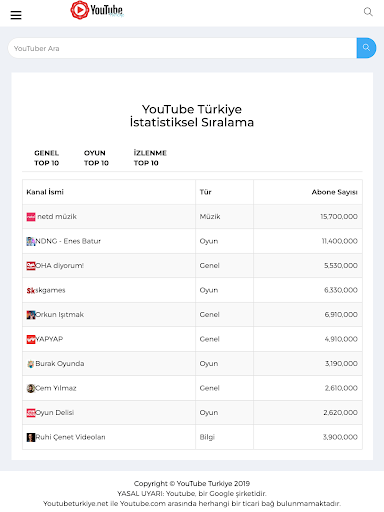Click the Burak Oyunda avatar icon
Viewport: 384px width, 512px height.
point(31,364)
